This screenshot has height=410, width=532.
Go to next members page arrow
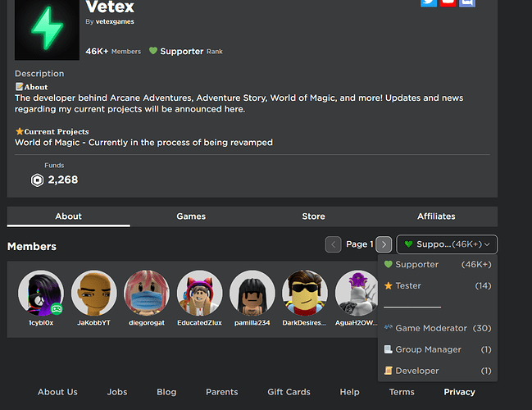point(384,244)
